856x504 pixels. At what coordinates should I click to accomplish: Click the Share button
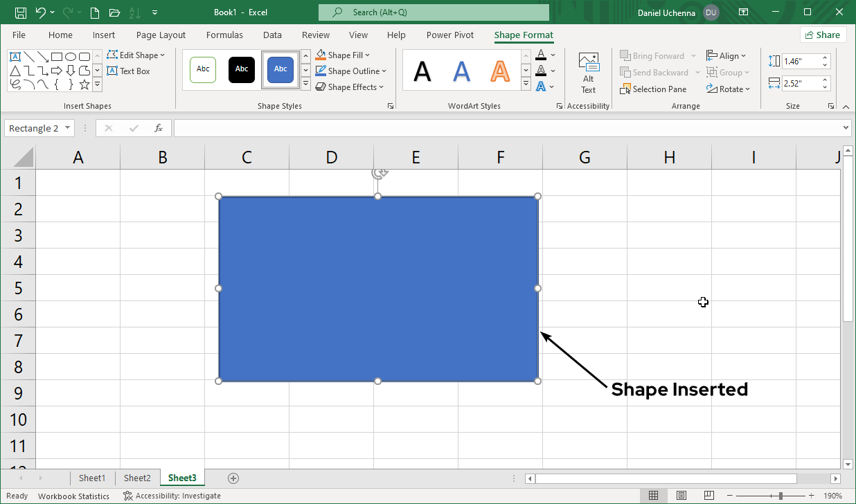[823, 35]
